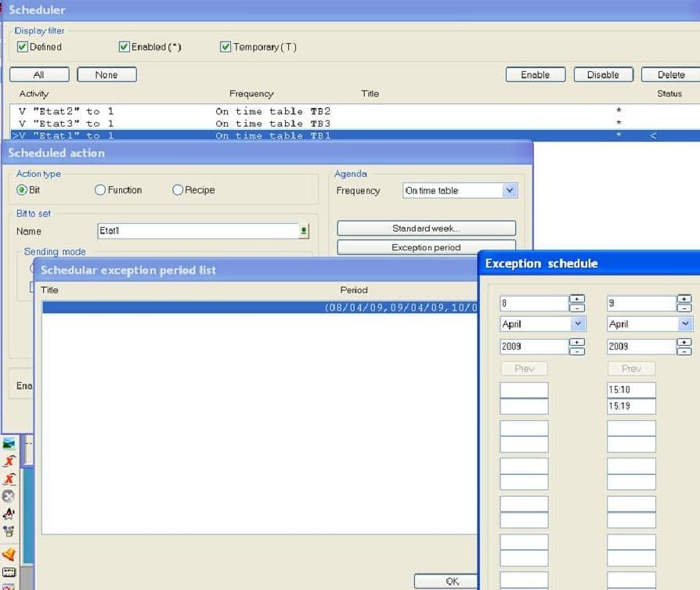
Task: Select the picture viewer icon at sidebar top
Action: tap(9, 443)
